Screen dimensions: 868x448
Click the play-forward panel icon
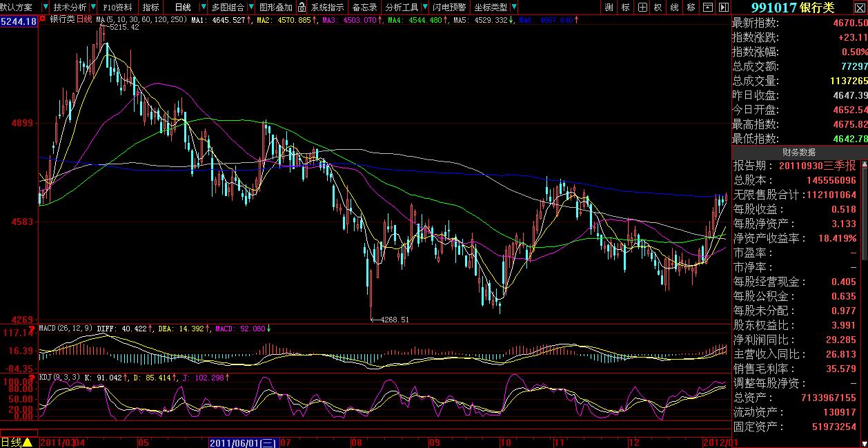point(723,7)
